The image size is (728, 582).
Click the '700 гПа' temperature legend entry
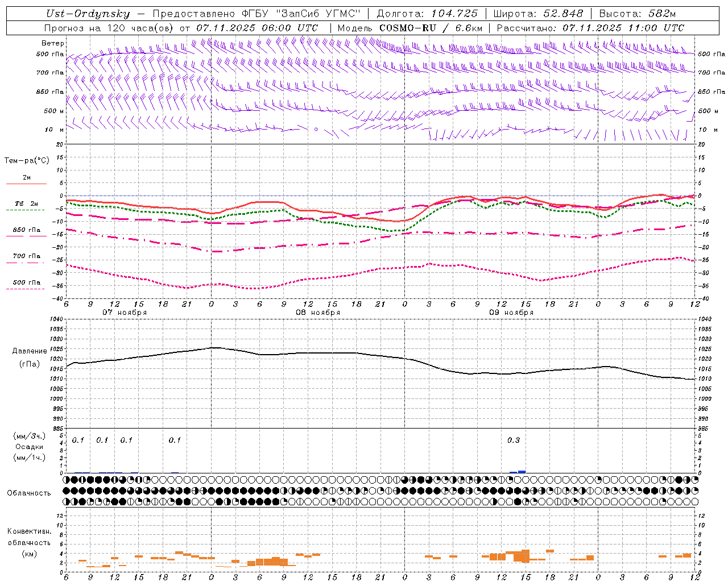27,256
